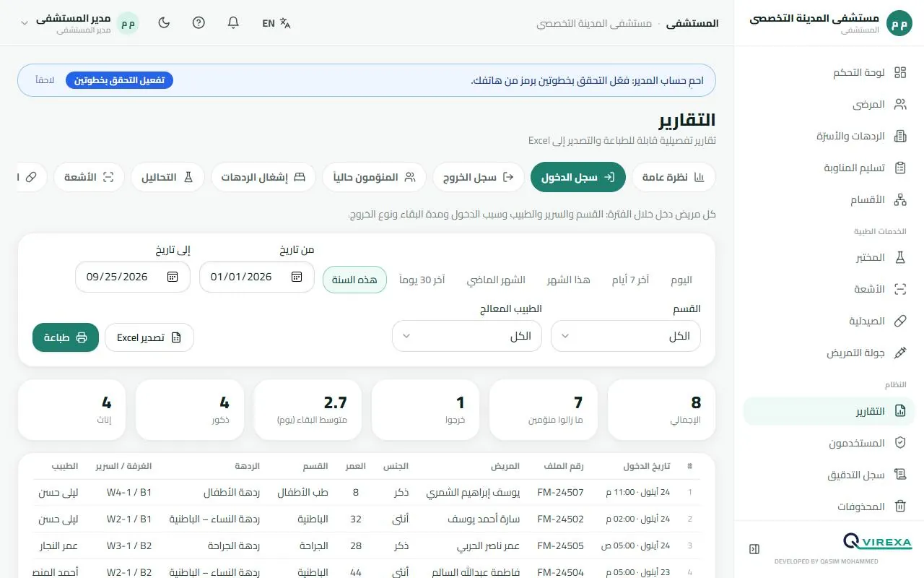Click the جولة التمريض syringe icon
Viewport: 924px width, 578px height.
pyautogui.click(x=900, y=353)
